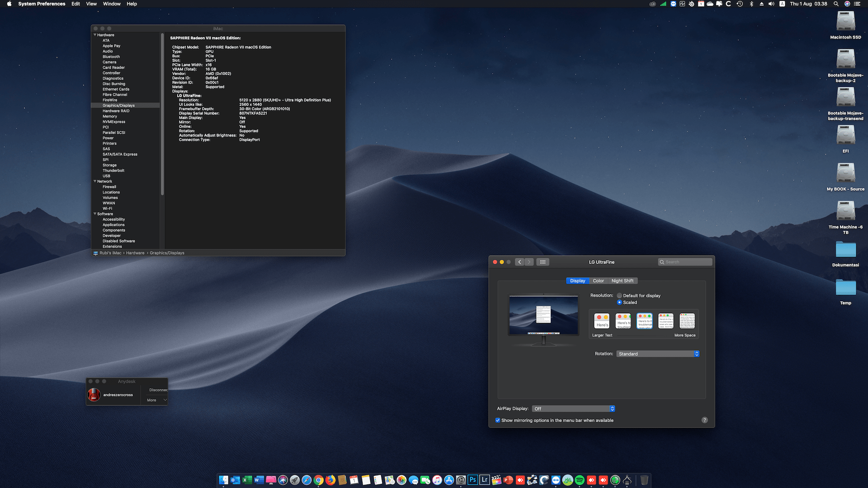The image size is (868, 488).
Task: Click the Bluetooth icon in menu bar
Action: (751, 4)
